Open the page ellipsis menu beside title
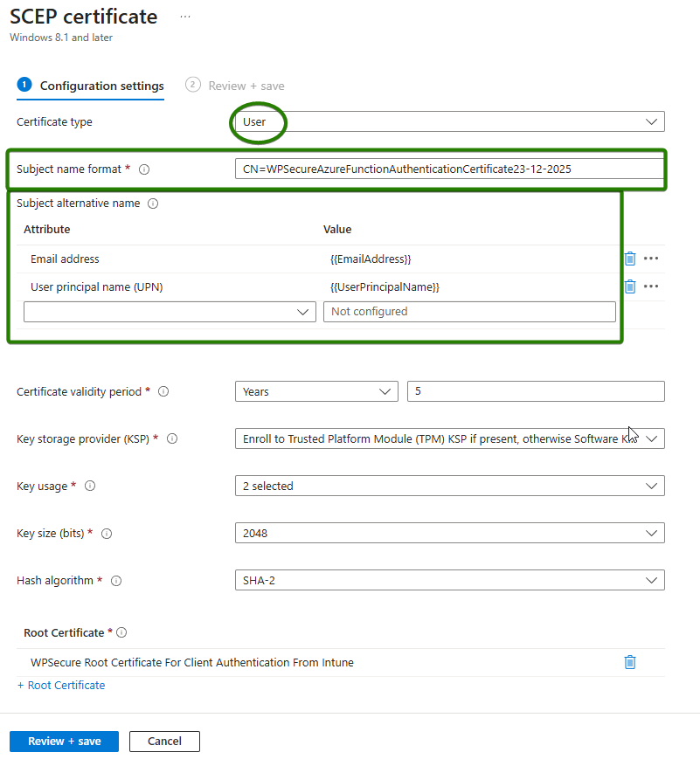The height and width of the screenshot is (766, 700). tap(184, 17)
